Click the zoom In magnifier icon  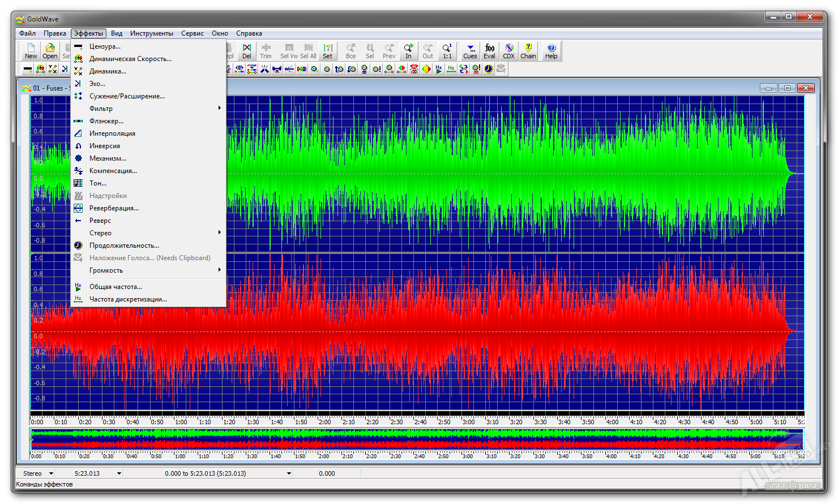click(408, 50)
